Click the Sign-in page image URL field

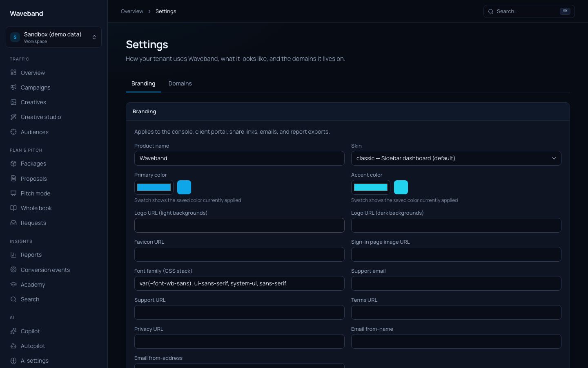456,254
